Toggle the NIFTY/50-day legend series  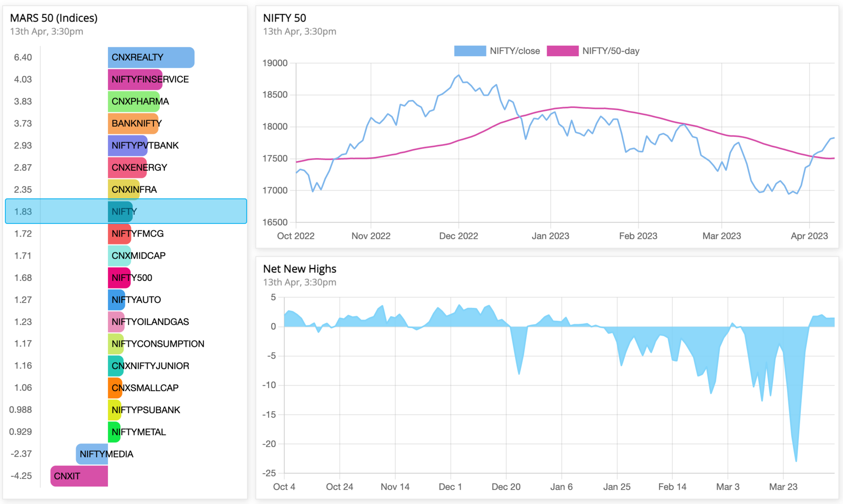coord(593,51)
